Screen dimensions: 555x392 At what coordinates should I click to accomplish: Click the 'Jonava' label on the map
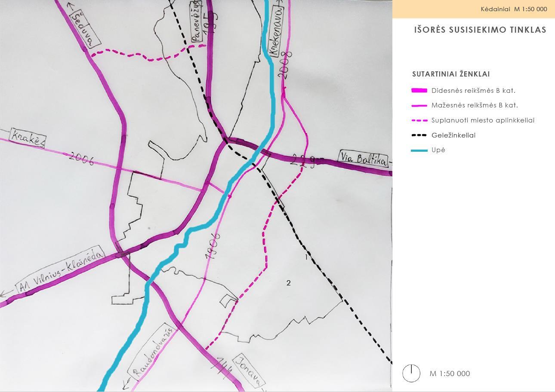tap(249, 370)
